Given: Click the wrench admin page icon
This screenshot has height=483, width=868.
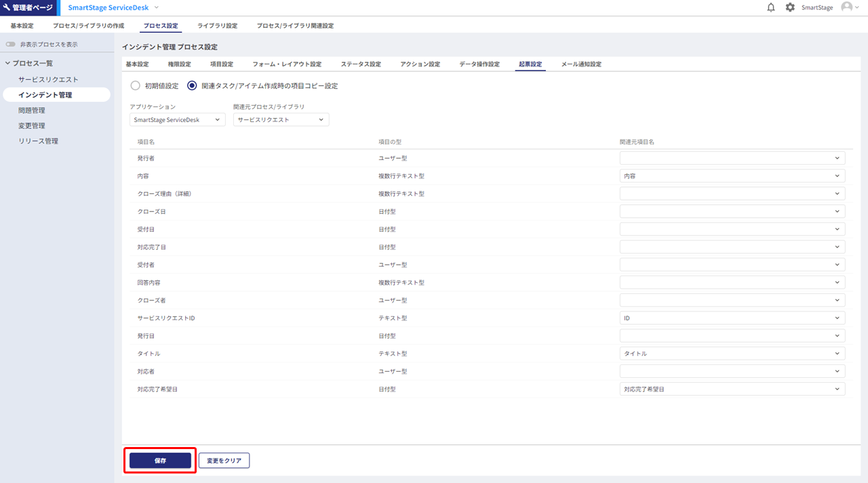Looking at the screenshot, I should [7, 7].
